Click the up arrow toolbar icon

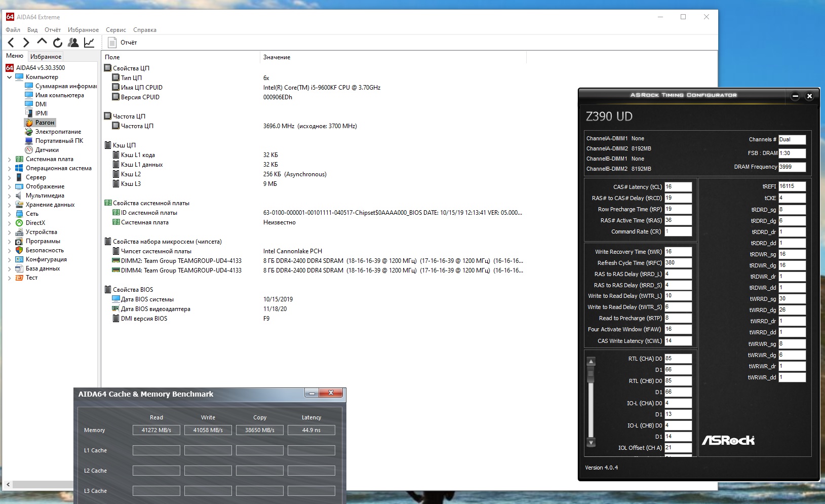(x=42, y=42)
